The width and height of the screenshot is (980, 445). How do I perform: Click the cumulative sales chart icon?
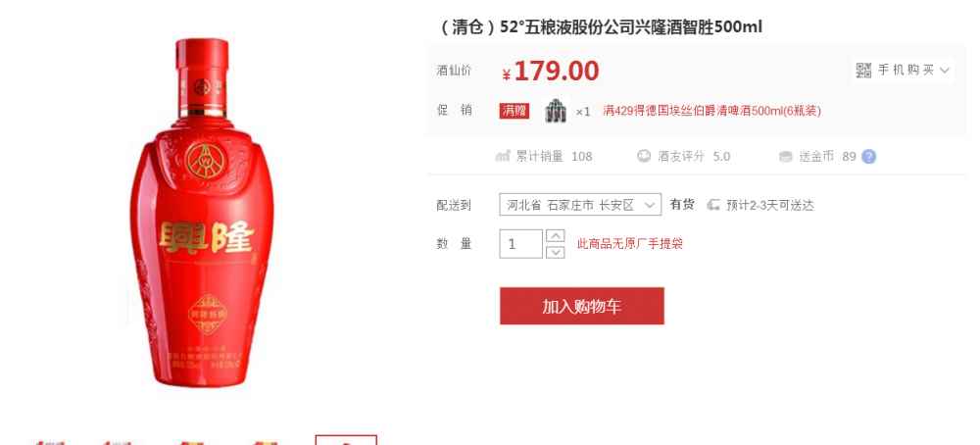(x=503, y=156)
